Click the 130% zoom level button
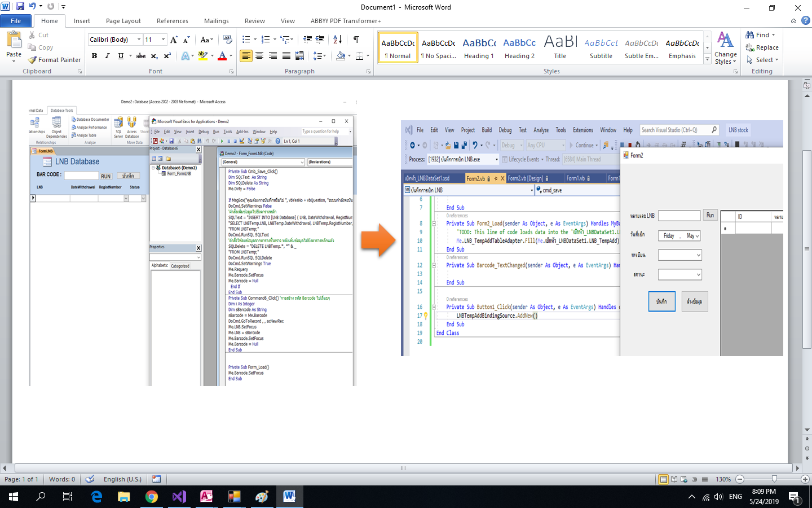812x508 pixels. click(x=723, y=479)
